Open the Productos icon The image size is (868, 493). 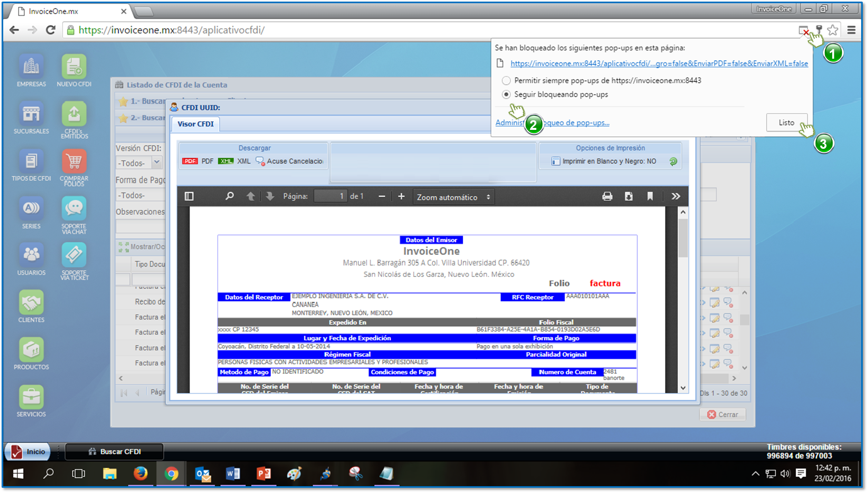pos(31,353)
